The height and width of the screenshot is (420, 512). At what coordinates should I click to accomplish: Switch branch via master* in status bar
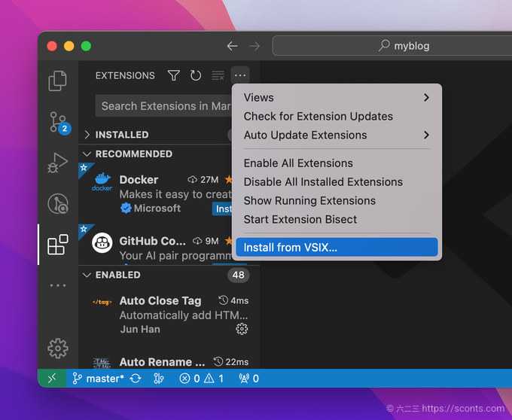98,379
